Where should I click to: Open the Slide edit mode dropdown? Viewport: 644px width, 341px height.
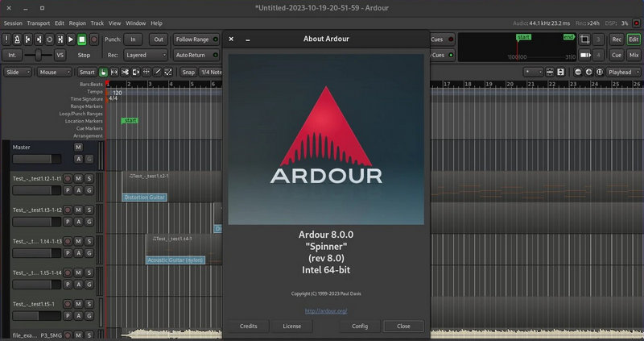[17, 72]
